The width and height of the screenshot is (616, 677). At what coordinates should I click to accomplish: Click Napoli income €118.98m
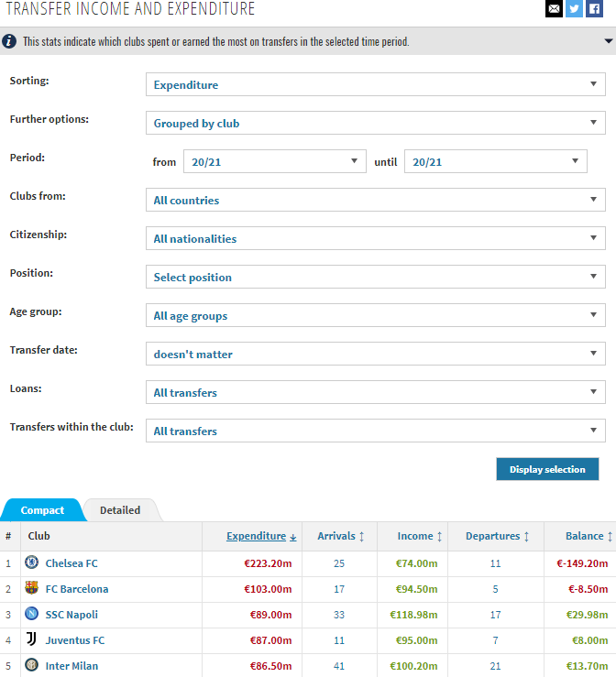click(x=413, y=615)
